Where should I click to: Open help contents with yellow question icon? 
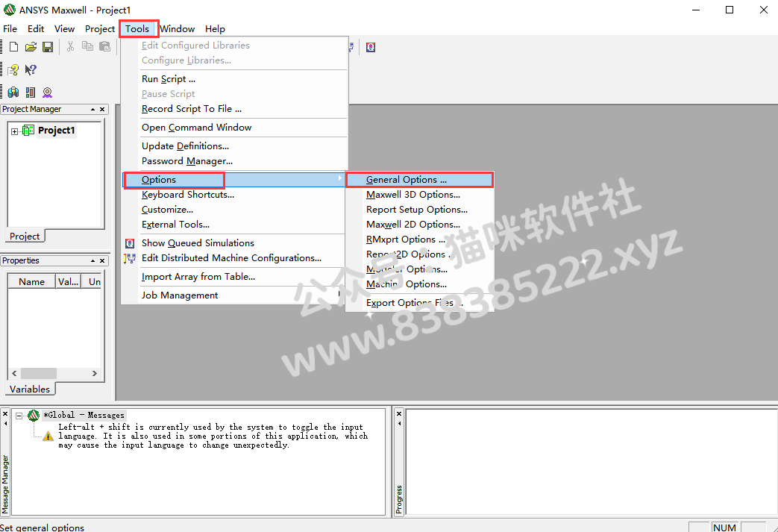[13, 69]
